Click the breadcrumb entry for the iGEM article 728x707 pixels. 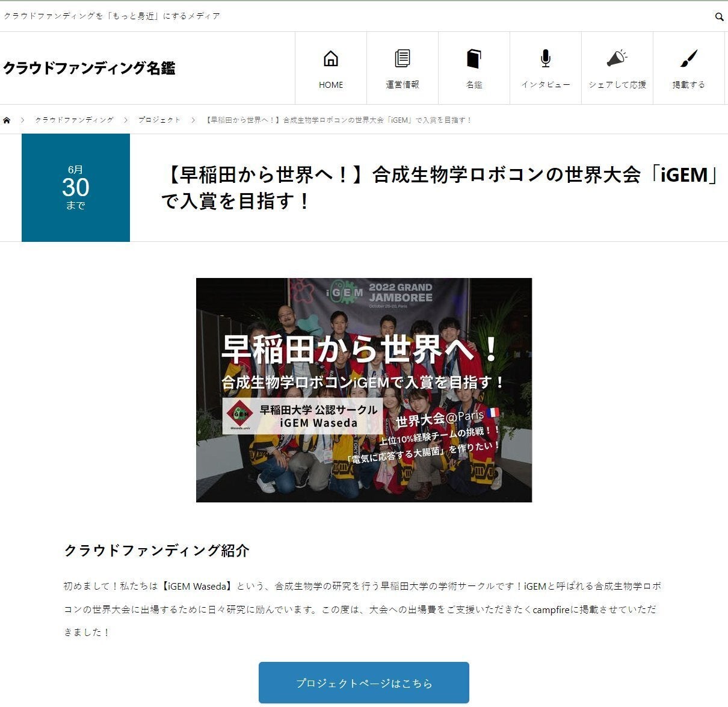(x=339, y=120)
